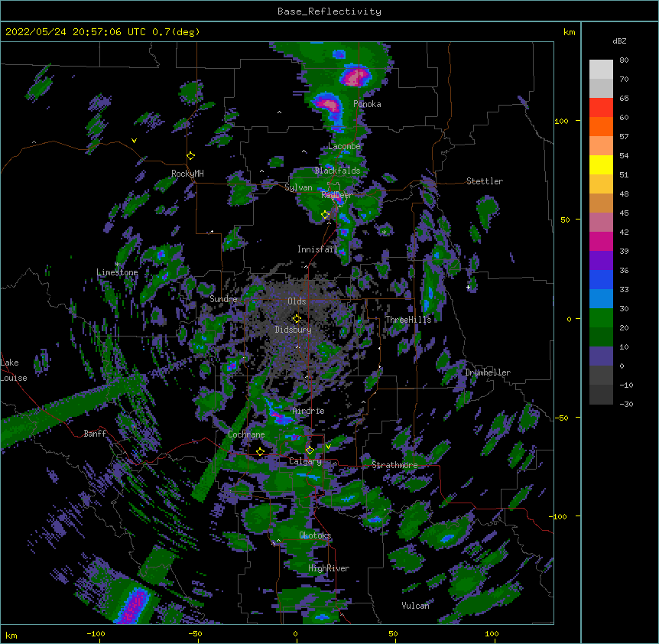Select the yellow radar-site diamond between Olds and Didsbury
The width and height of the screenshot is (659, 644).
click(x=297, y=319)
